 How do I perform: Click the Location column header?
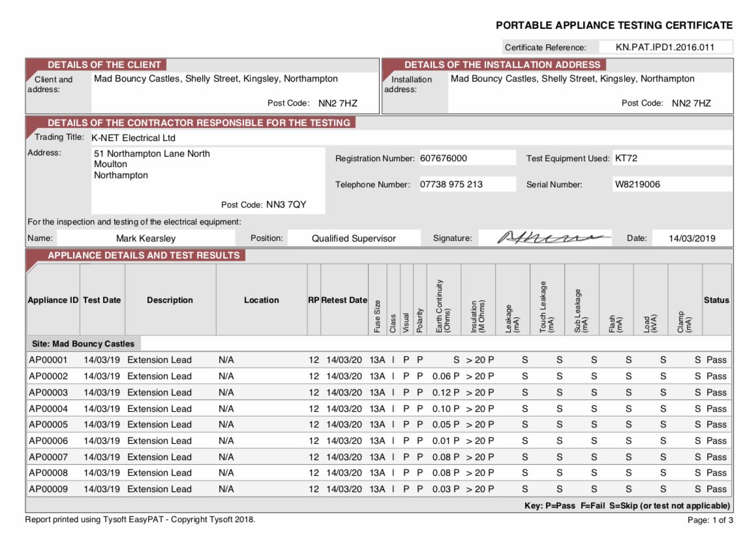(x=262, y=300)
